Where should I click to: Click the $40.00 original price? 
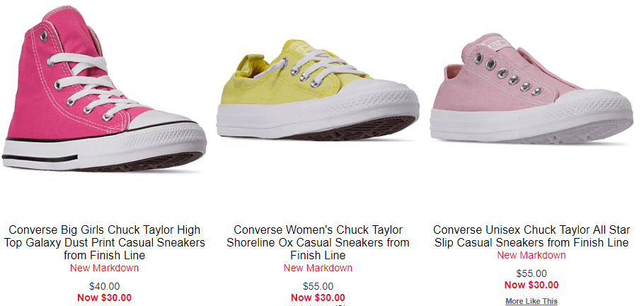coord(104,286)
